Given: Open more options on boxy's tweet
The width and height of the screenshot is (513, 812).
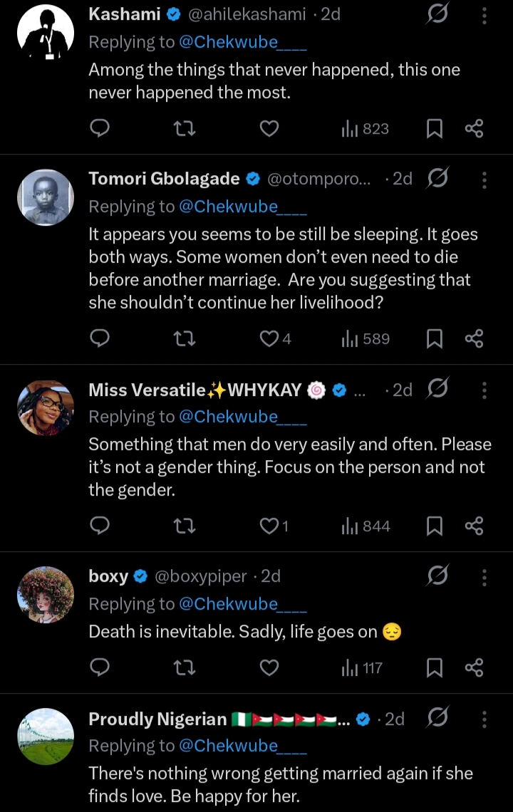Looking at the screenshot, I should pyautogui.click(x=484, y=576).
